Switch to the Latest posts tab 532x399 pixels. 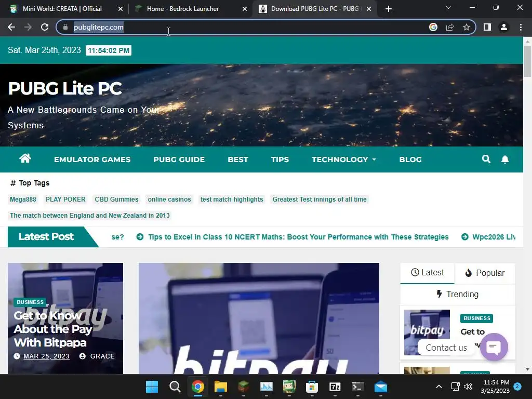click(x=427, y=273)
